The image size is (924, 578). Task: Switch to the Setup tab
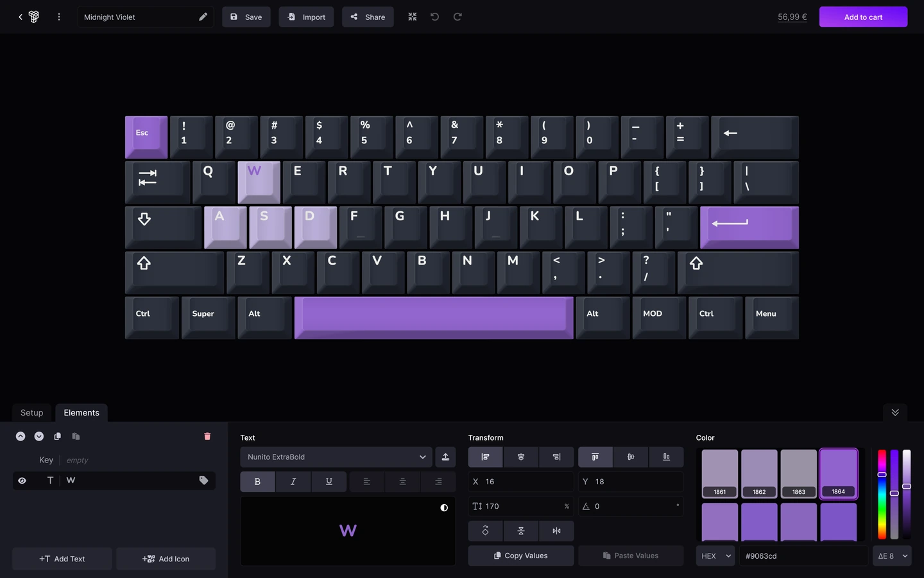point(32,412)
